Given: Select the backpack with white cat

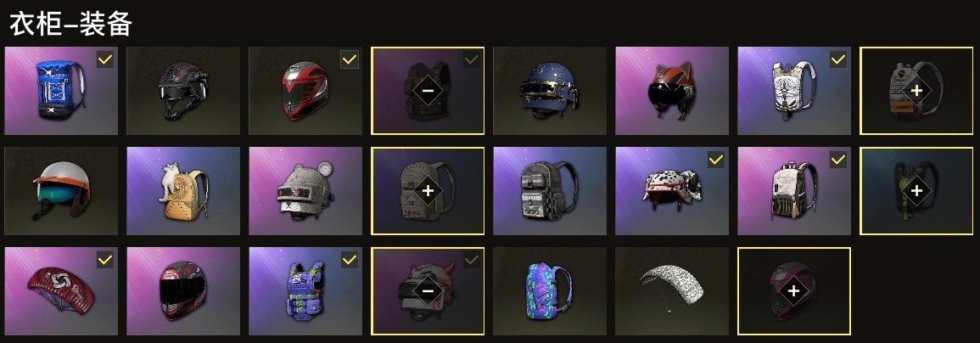Looking at the screenshot, I should pyautogui.click(x=183, y=191).
